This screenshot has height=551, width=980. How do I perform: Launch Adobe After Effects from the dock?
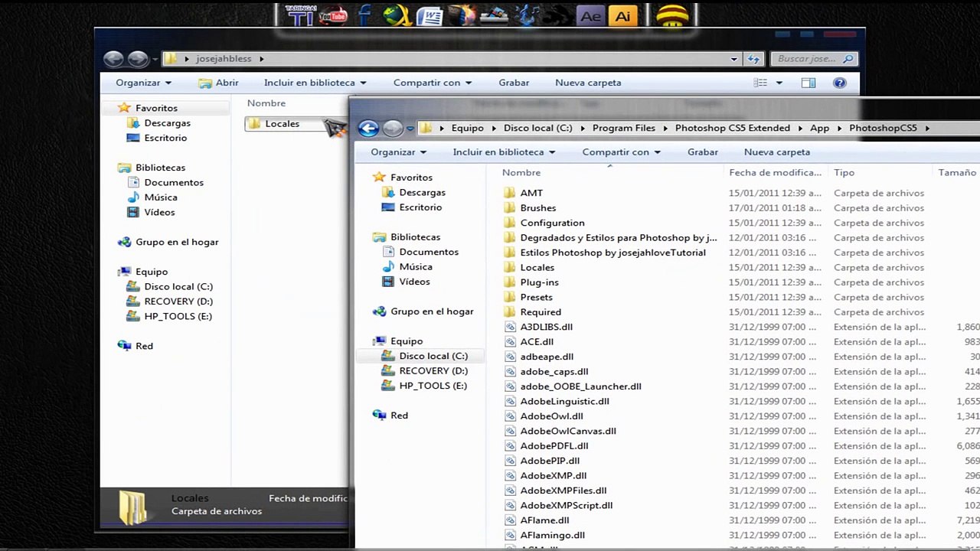tap(591, 16)
